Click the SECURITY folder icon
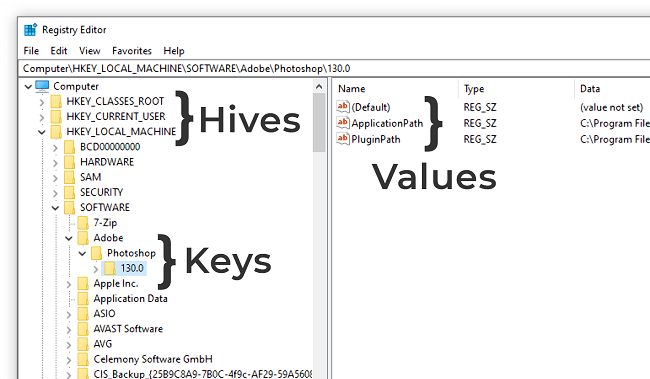The width and height of the screenshot is (650, 379). pos(70,192)
